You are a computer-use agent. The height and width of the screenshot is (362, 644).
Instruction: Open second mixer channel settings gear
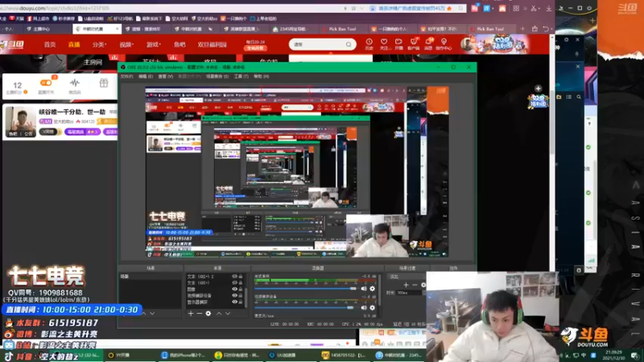pyautogui.click(x=372, y=308)
